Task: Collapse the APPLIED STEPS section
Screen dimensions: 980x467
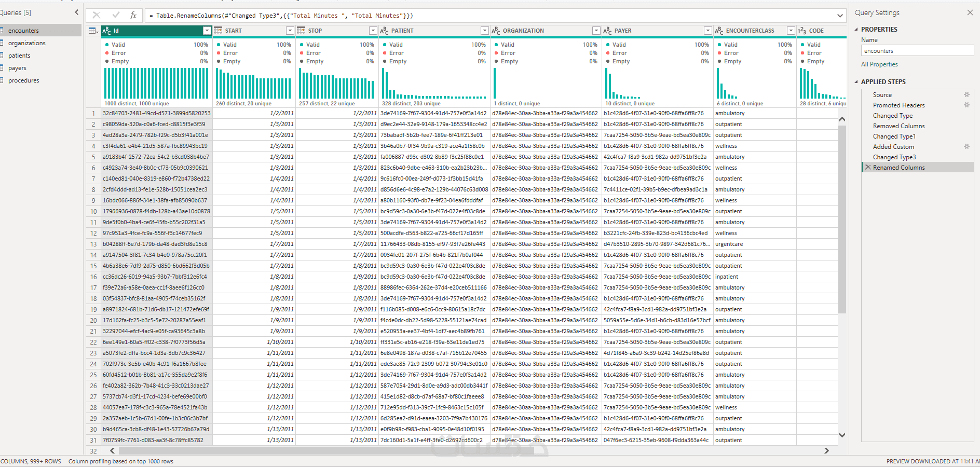Action: pyautogui.click(x=856, y=82)
